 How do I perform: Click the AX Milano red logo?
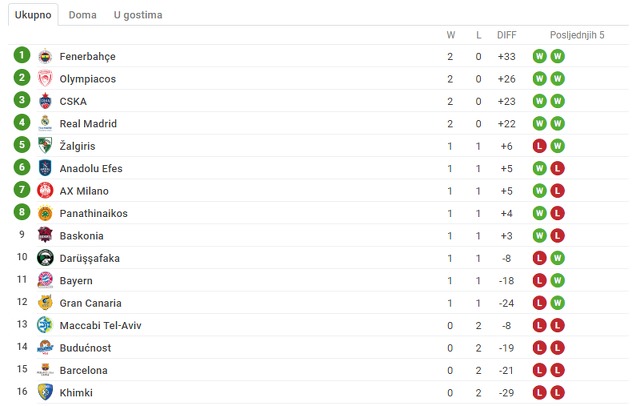pos(45,191)
